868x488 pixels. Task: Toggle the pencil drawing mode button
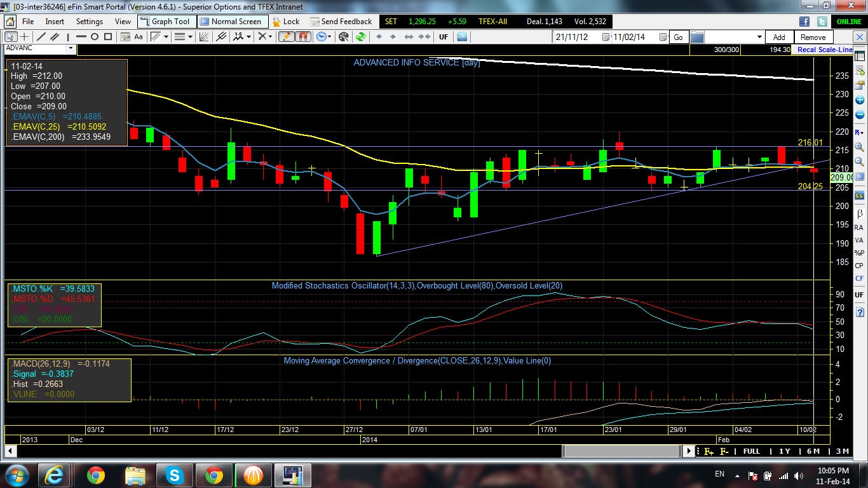[286, 37]
